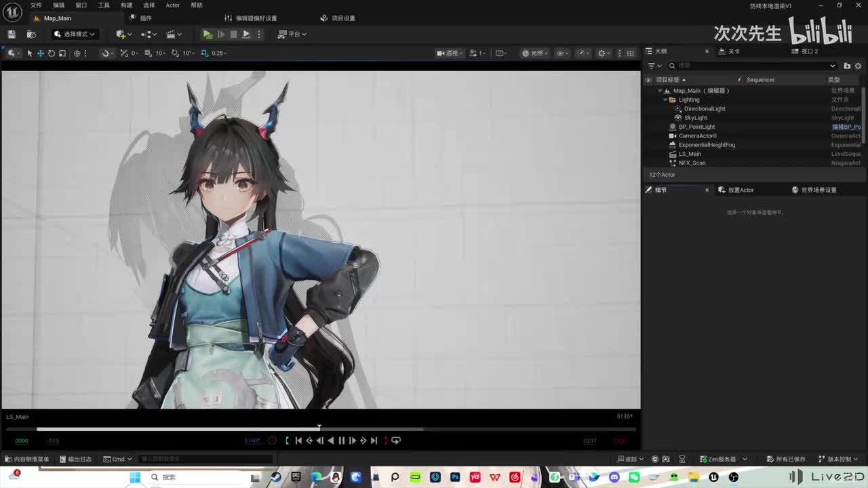Open the 选择模式 mode dropdown
Screen dimensions: 868x488
pyautogui.click(x=75, y=34)
